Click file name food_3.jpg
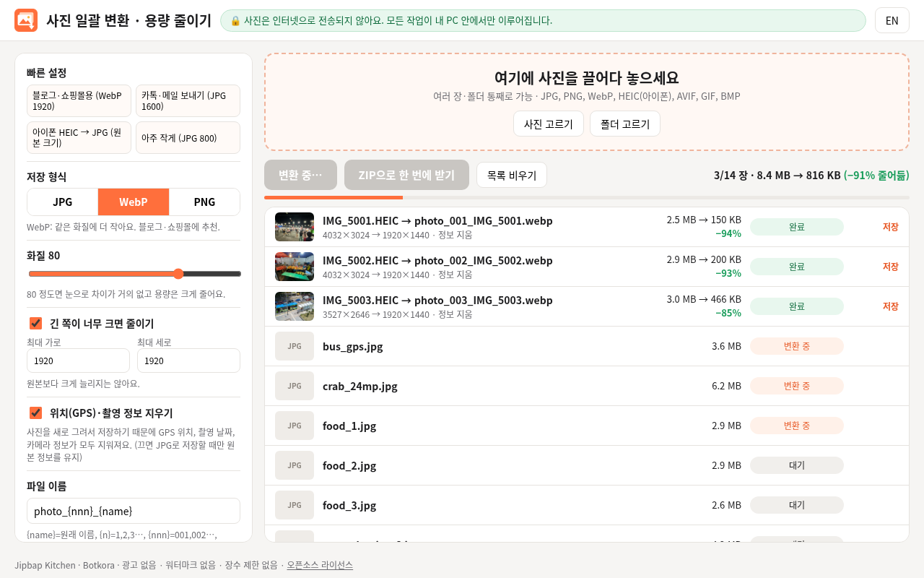This screenshot has width=924, height=578. click(x=349, y=505)
